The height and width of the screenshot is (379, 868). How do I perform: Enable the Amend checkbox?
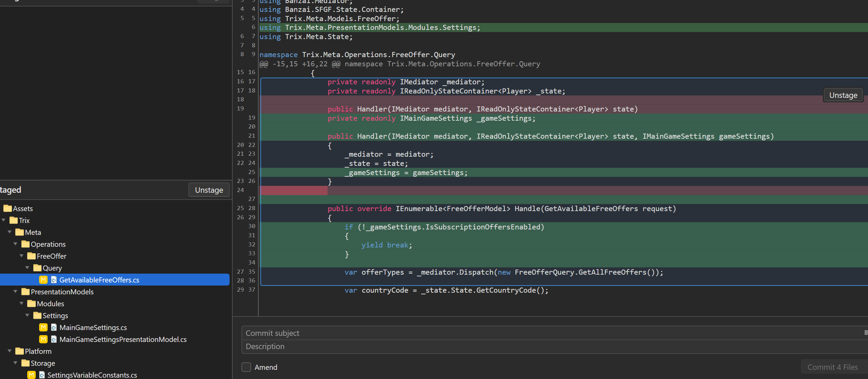point(246,367)
